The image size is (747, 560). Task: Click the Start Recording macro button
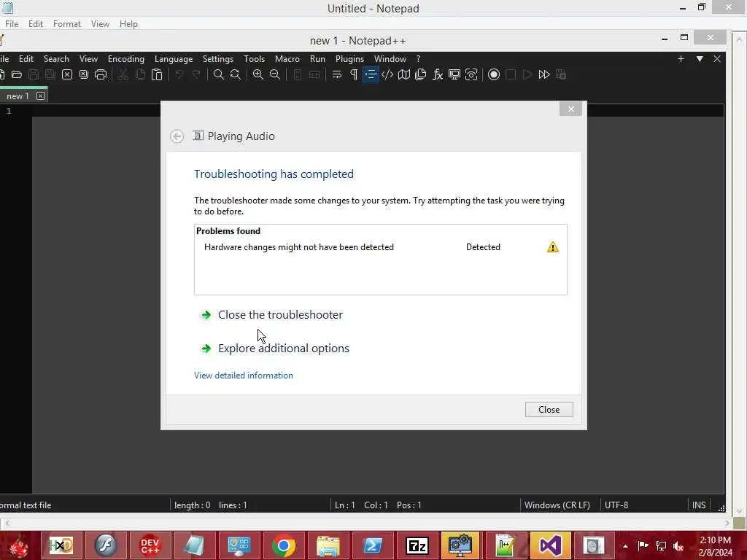click(494, 74)
